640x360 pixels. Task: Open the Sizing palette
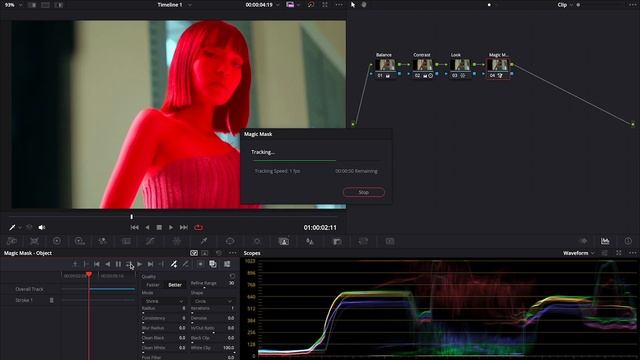(363, 241)
